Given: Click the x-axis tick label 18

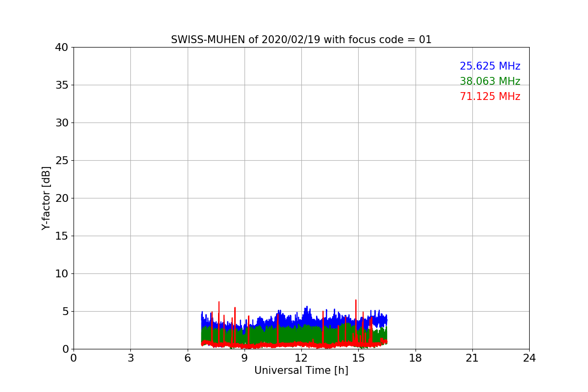Looking at the screenshot, I should (x=416, y=358).
